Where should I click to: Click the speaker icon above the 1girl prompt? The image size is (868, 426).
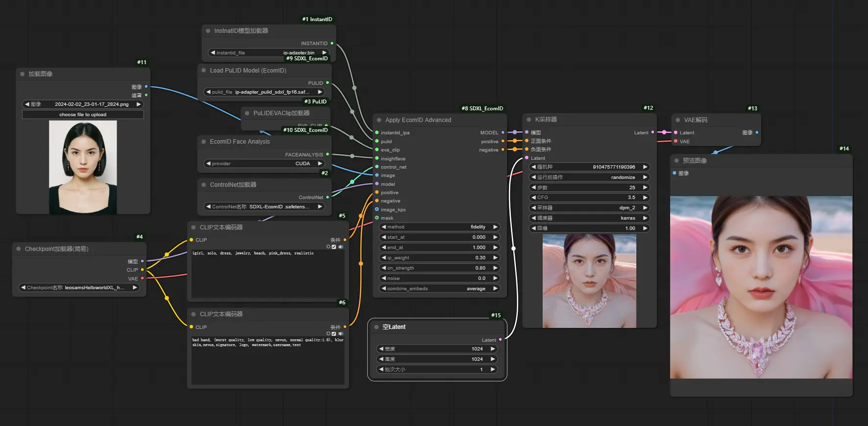click(341, 247)
